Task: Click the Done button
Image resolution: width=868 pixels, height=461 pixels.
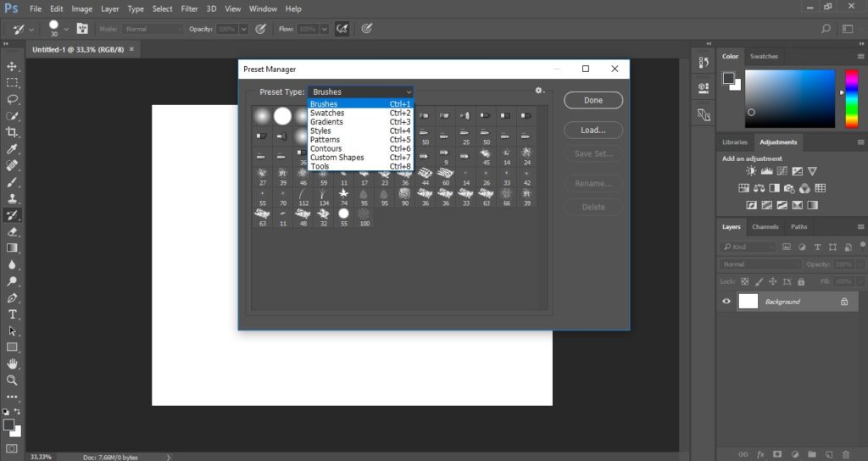Action: click(593, 100)
